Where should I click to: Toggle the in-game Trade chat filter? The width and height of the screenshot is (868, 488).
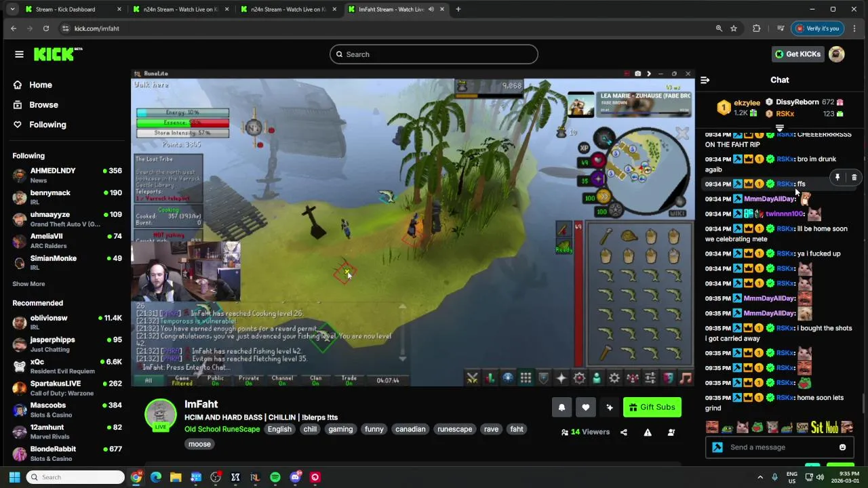tap(349, 380)
